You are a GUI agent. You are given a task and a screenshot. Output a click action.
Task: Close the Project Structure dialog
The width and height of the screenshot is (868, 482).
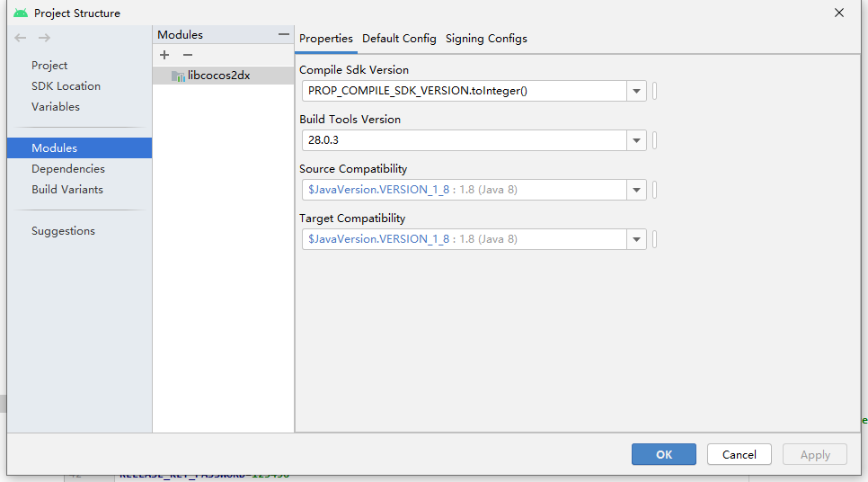click(x=839, y=13)
